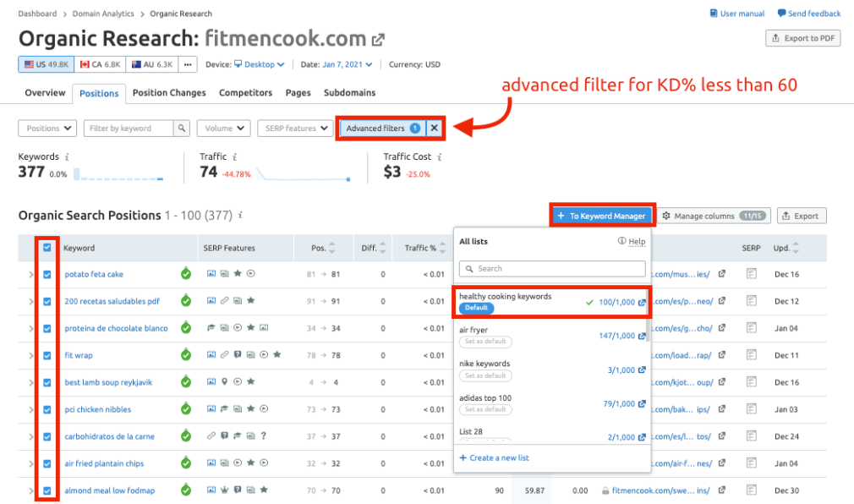Open the Positions filter dropdown
Screen dimensions: 854x504
(x=47, y=129)
